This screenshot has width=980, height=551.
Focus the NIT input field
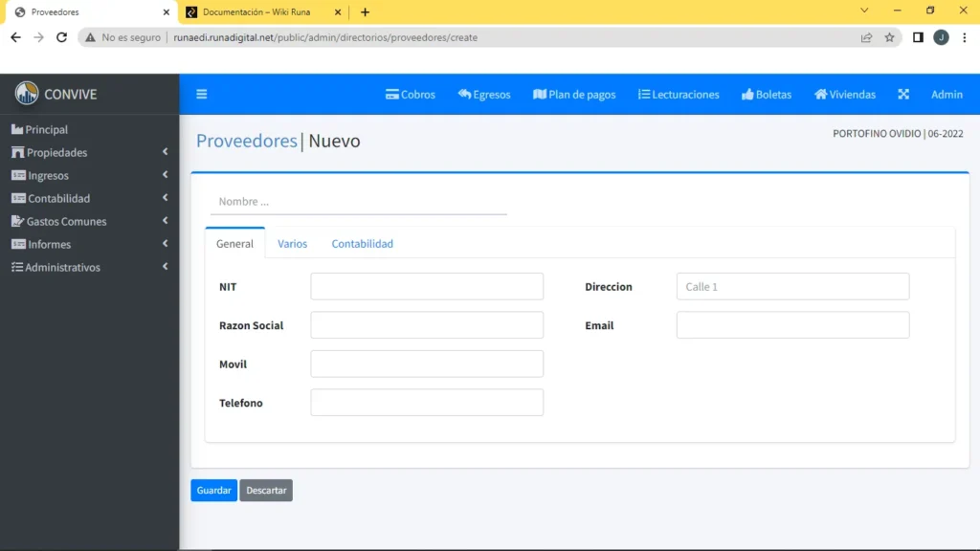(x=427, y=287)
